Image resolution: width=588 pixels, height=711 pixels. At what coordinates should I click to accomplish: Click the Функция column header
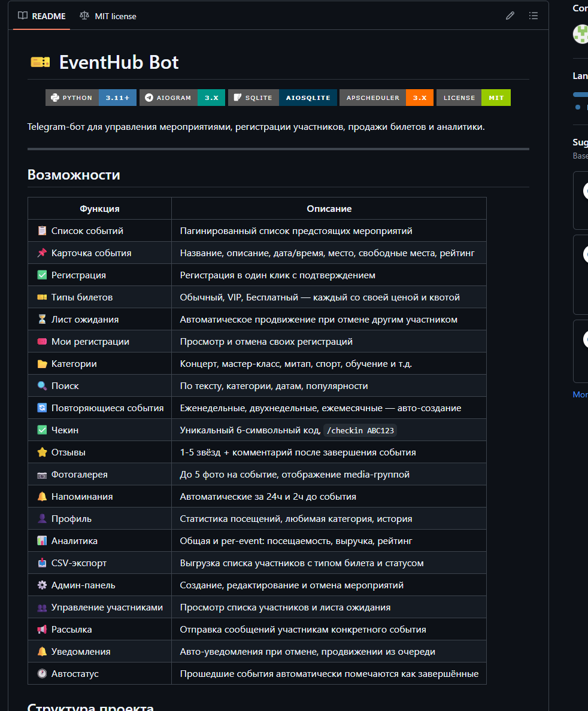click(99, 209)
